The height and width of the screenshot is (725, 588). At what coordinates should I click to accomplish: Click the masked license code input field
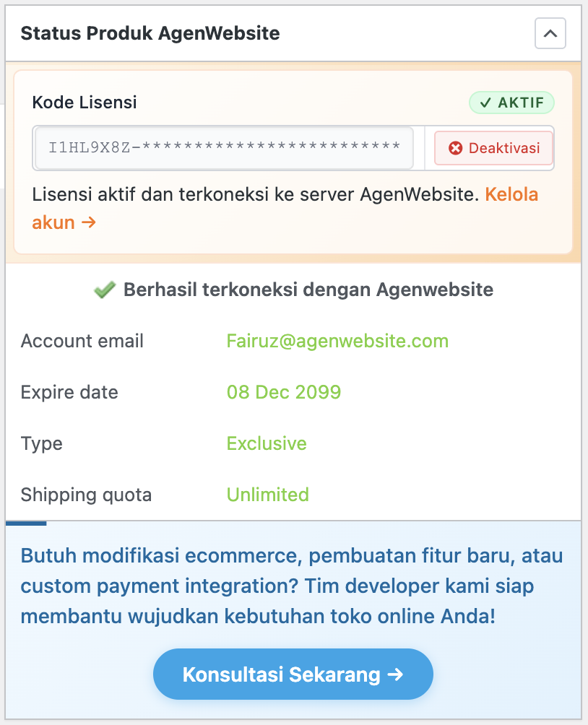pyautogui.click(x=224, y=148)
